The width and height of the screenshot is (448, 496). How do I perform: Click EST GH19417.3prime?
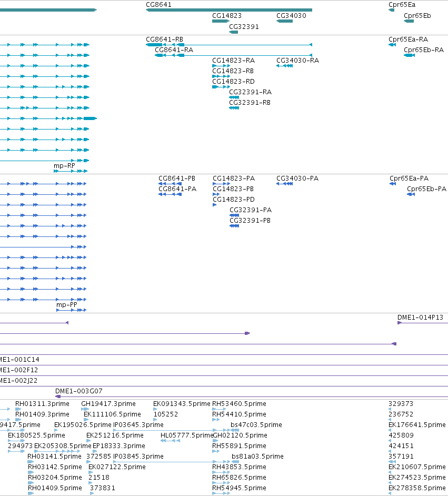(108, 404)
